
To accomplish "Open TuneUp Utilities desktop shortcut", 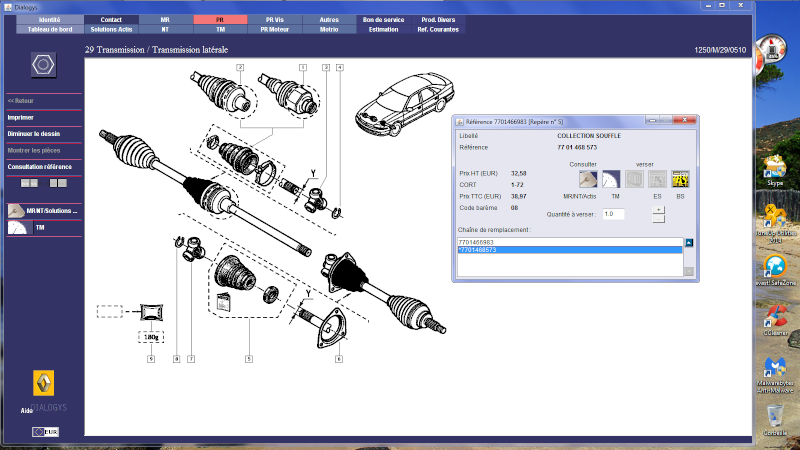I will tap(775, 223).
